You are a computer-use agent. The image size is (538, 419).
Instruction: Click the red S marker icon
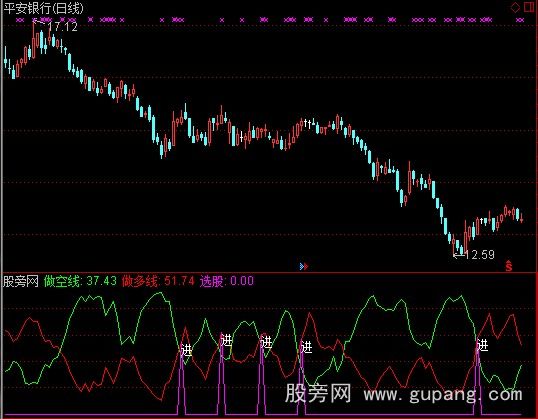[508, 266]
